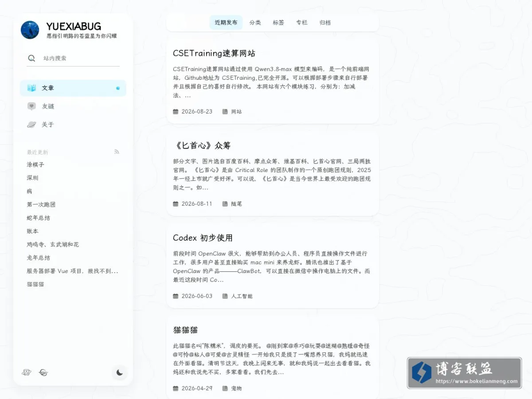Click calendar icon beside 2026-08-11
The width and height of the screenshot is (532, 399).
coord(176,204)
